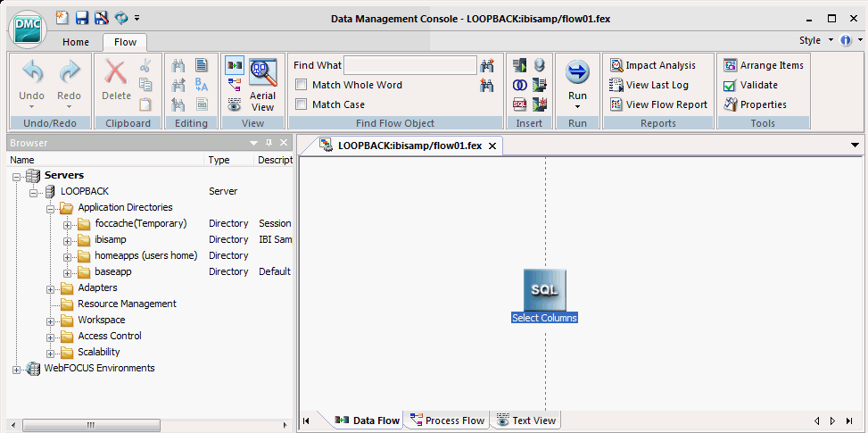The height and width of the screenshot is (433, 868).
Task: Open the Aerial View magnifier button
Action: (262, 85)
